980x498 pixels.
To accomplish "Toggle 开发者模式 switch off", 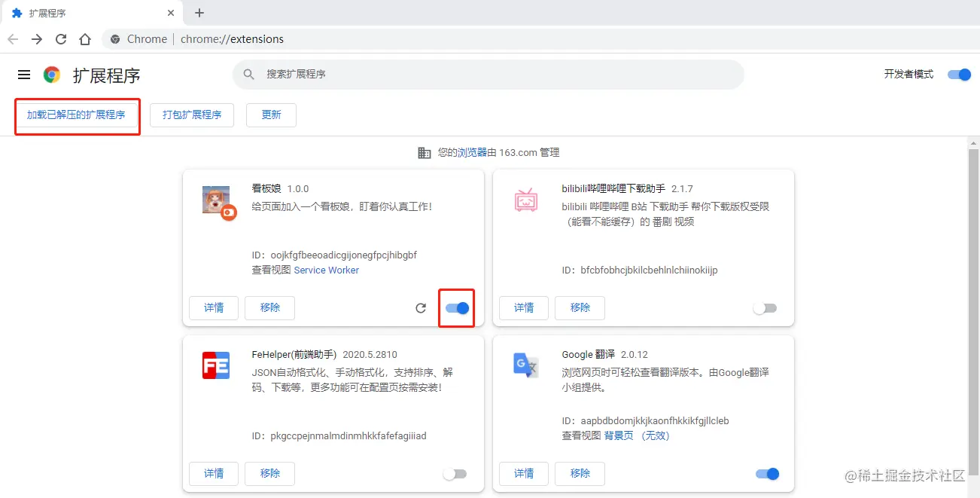I will (959, 75).
